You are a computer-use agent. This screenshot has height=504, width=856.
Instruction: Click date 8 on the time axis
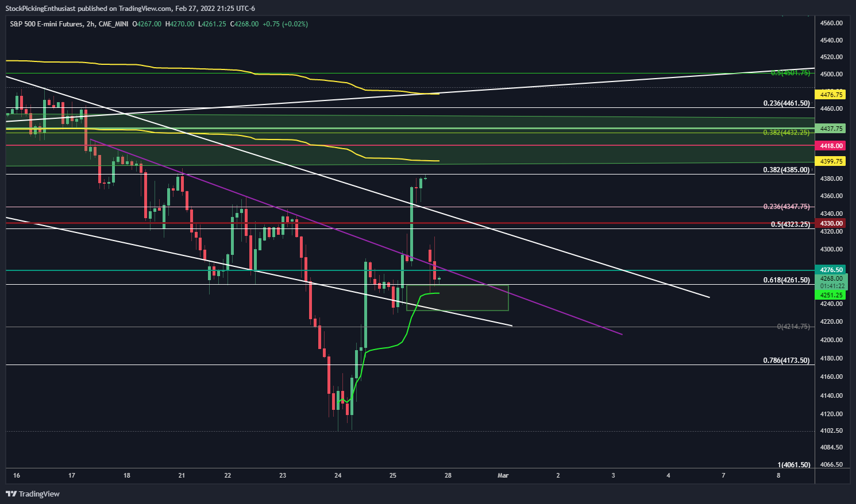point(778,475)
